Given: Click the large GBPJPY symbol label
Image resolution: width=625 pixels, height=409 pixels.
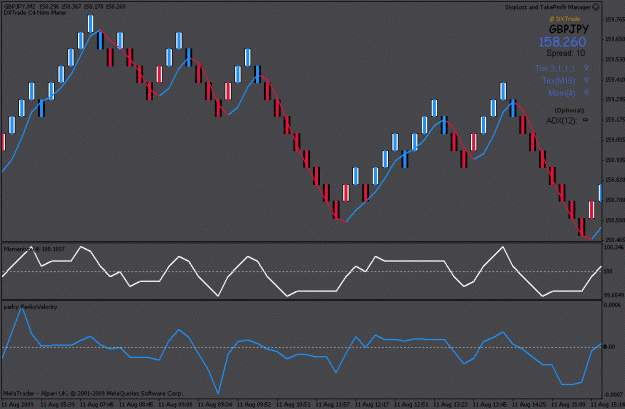Looking at the screenshot, I should (569, 29).
